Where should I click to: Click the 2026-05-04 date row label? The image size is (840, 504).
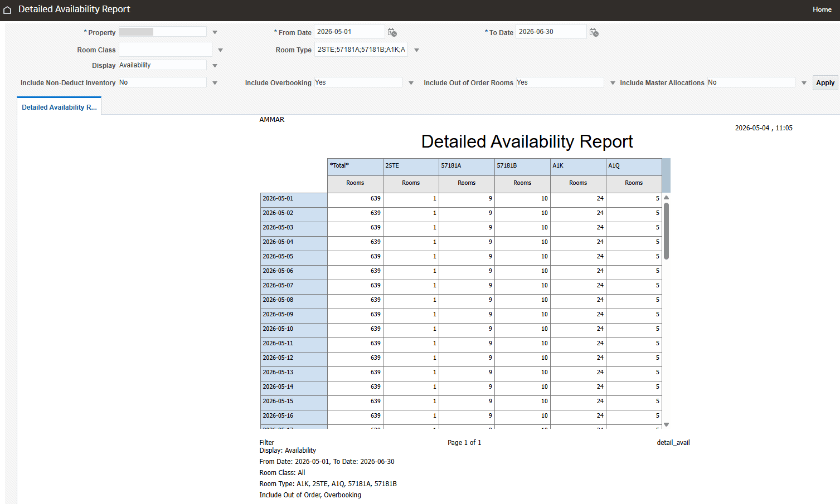click(x=294, y=243)
